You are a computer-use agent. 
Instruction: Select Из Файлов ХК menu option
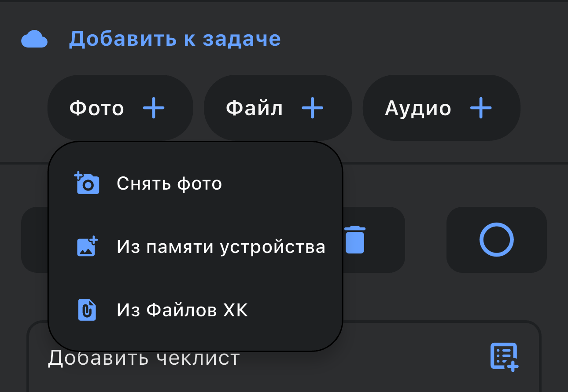(x=182, y=310)
